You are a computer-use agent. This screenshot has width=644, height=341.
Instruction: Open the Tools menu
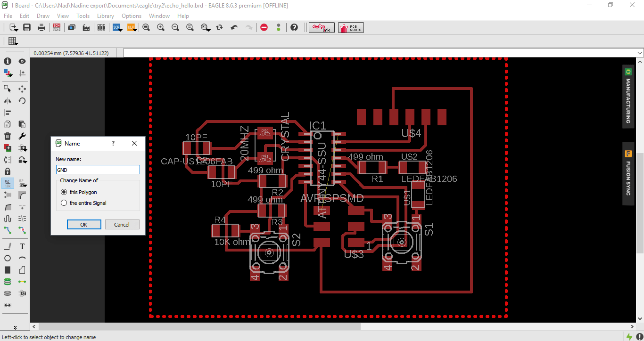pos(83,16)
